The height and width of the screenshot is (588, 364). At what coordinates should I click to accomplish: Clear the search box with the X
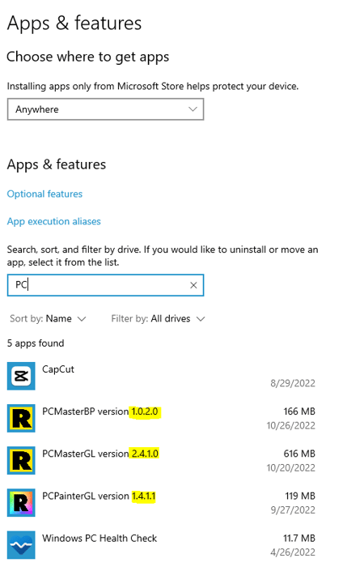pyautogui.click(x=193, y=285)
